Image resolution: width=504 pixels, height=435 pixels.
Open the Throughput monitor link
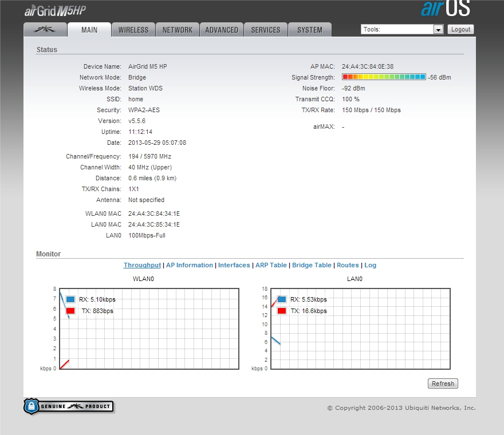click(x=142, y=265)
